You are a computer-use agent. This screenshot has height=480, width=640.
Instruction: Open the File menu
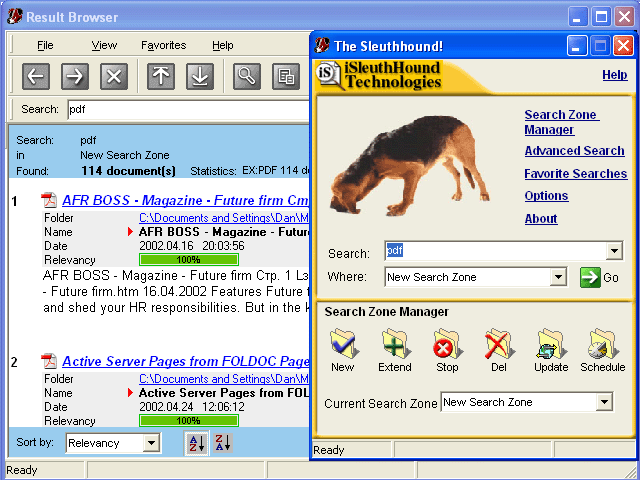[45, 45]
